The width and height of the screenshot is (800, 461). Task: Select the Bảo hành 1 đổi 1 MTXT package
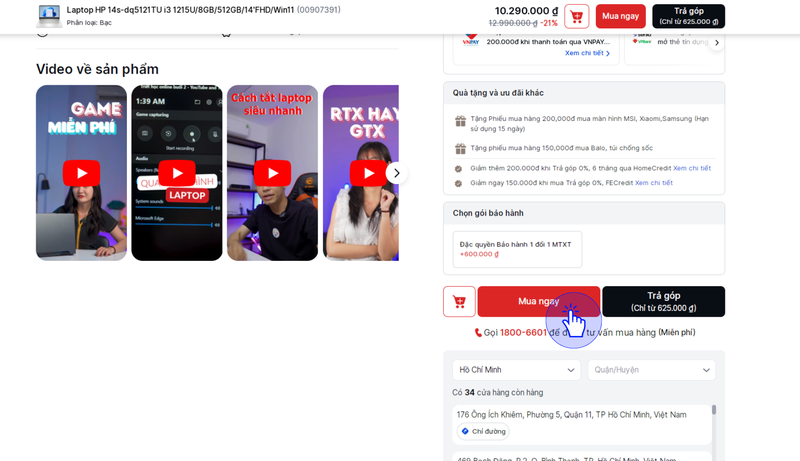click(517, 249)
